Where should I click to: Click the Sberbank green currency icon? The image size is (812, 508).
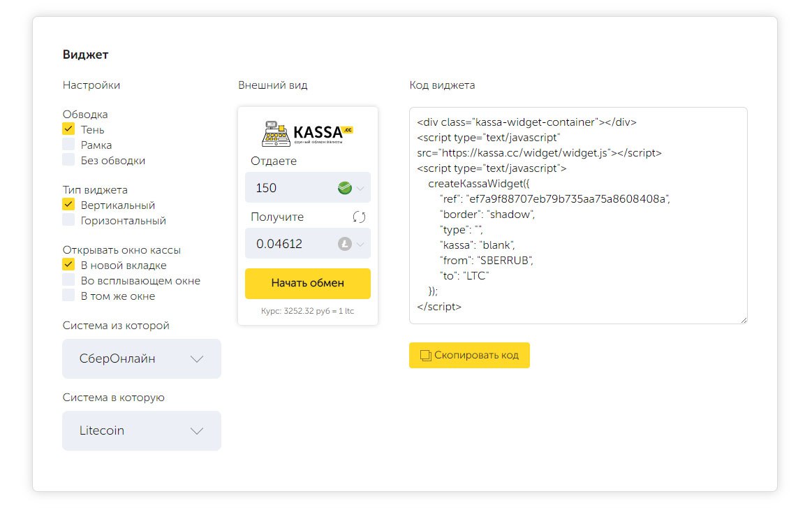click(344, 188)
